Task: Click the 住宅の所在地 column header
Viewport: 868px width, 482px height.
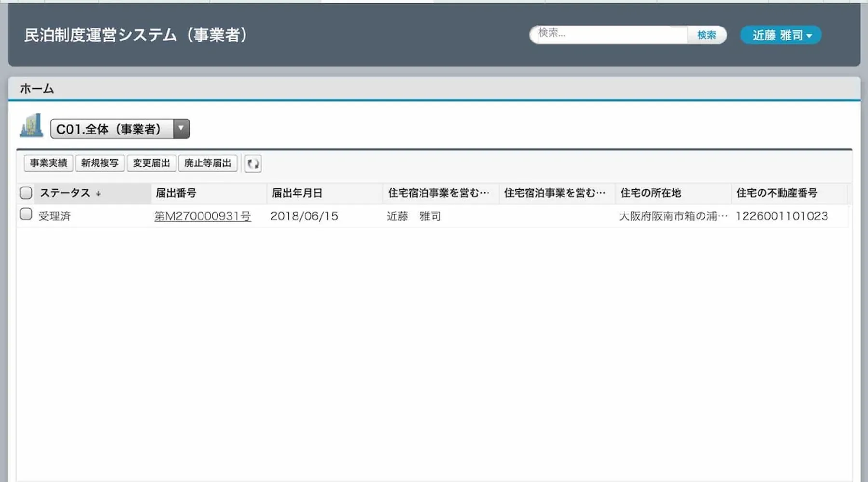Action: coord(651,193)
